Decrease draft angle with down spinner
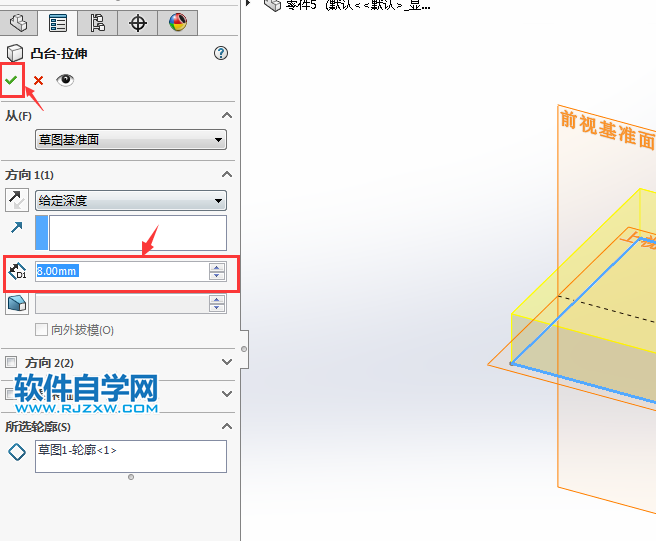This screenshot has height=541, width=656. click(x=217, y=308)
